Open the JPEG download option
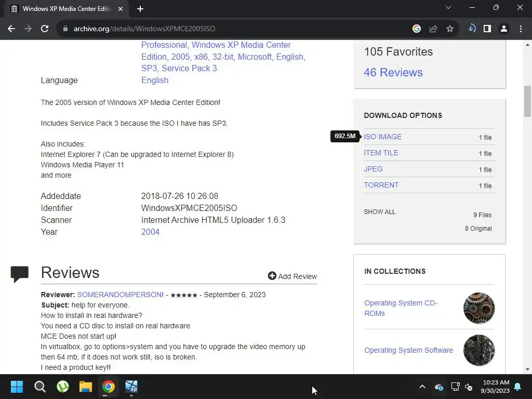Screen dimensions: 532x399 click(x=373, y=169)
